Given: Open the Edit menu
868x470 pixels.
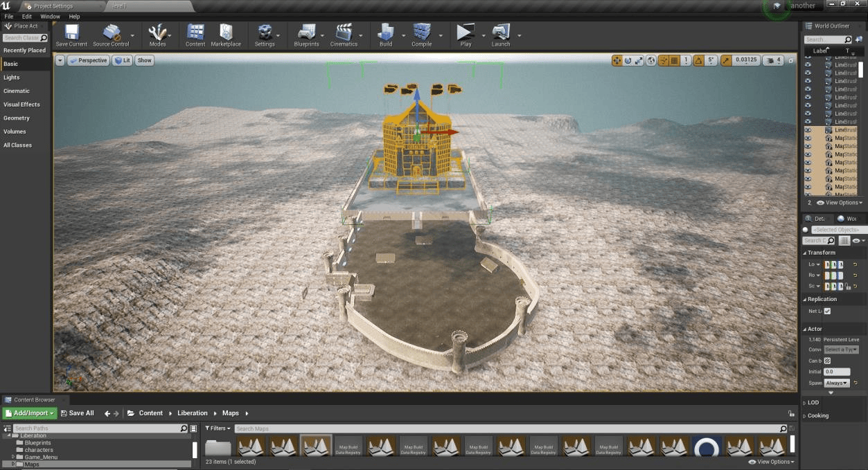Looking at the screenshot, I should click(27, 16).
